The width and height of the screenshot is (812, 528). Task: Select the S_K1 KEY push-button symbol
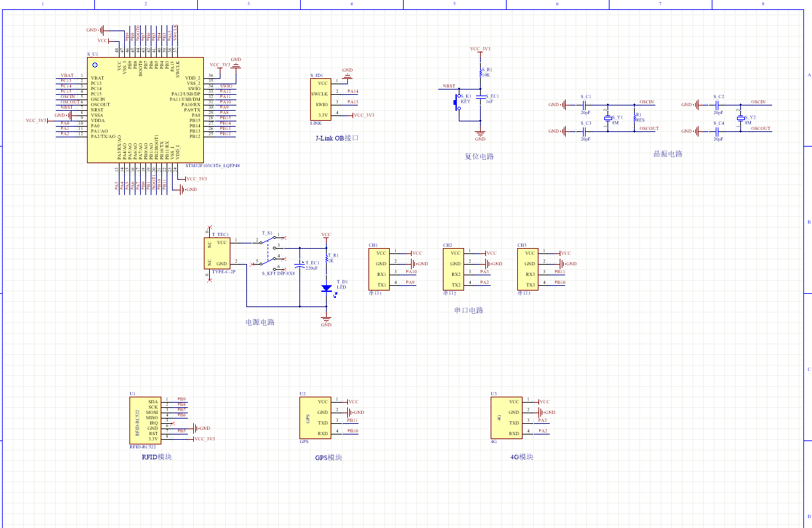point(457,101)
